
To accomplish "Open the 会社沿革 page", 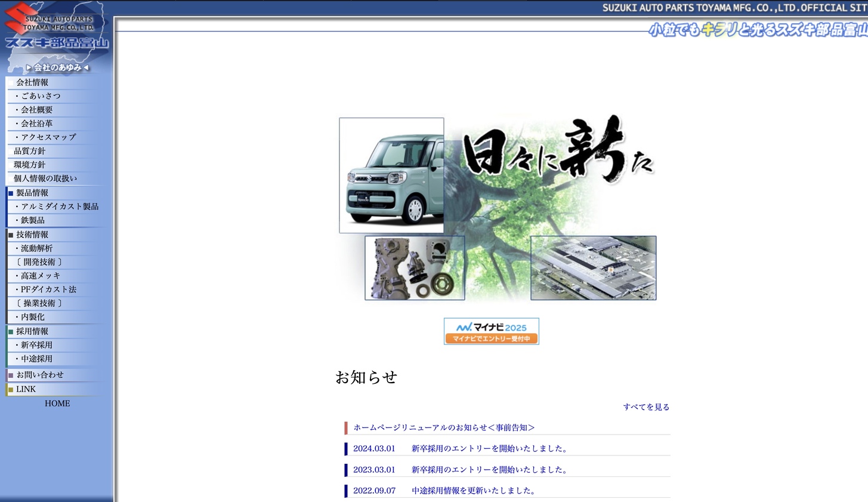I will (x=36, y=124).
